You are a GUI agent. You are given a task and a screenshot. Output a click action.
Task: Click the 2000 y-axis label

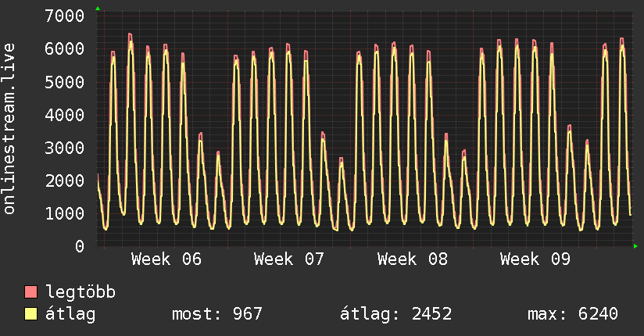tap(65, 181)
